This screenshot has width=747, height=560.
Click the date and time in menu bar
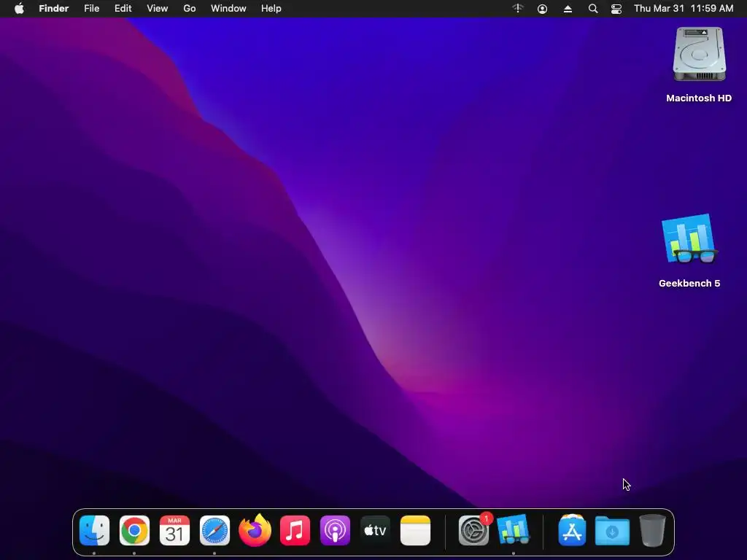(684, 9)
